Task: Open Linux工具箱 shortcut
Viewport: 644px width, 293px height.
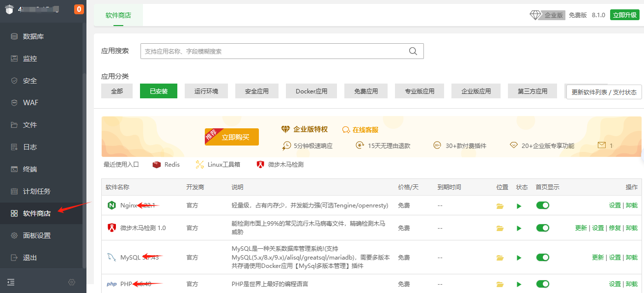Action: [x=218, y=165]
